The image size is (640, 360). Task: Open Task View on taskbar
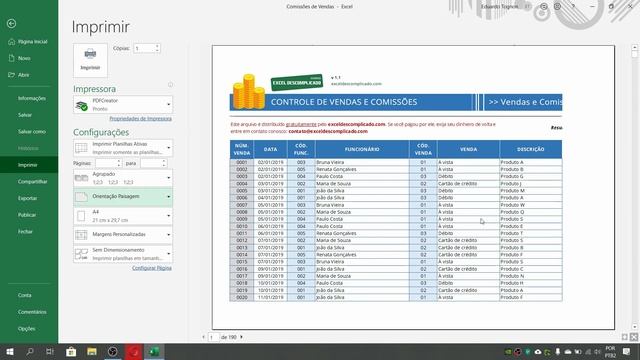(x=50, y=351)
